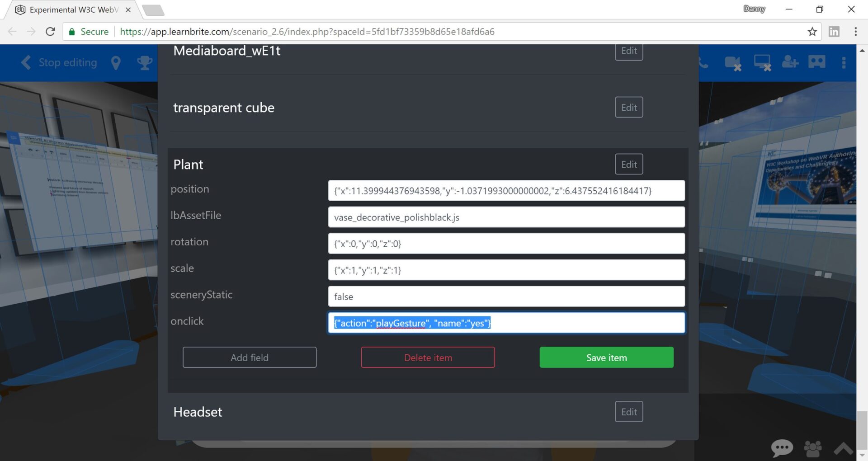Viewport: 868px width, 461px height.
Task: Click the group people icon
Action: [813, 448]
